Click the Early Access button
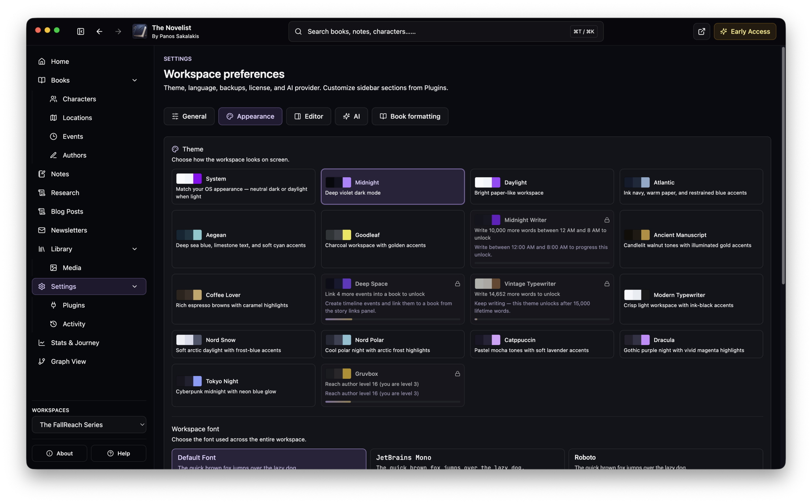This screenshot has height=504, width=812. [745, 31]
